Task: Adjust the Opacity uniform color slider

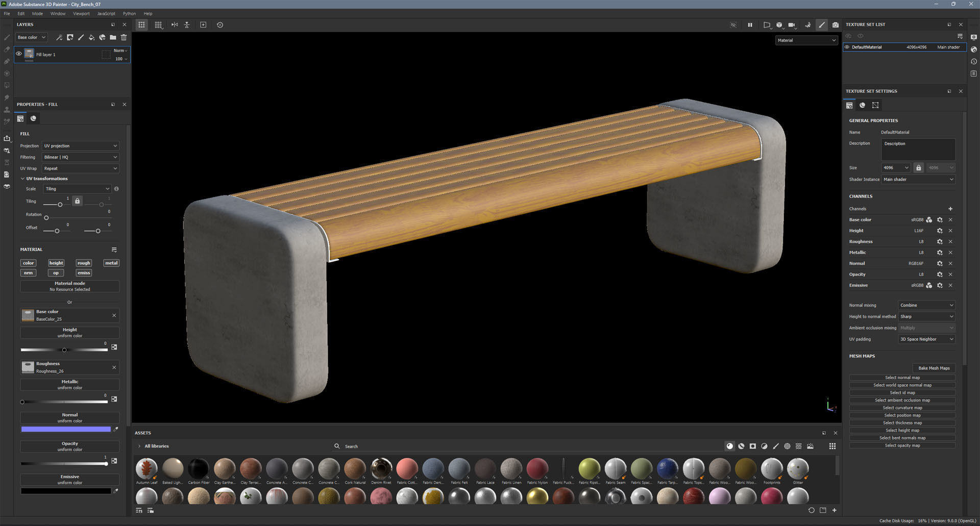Action: [64, 464]
